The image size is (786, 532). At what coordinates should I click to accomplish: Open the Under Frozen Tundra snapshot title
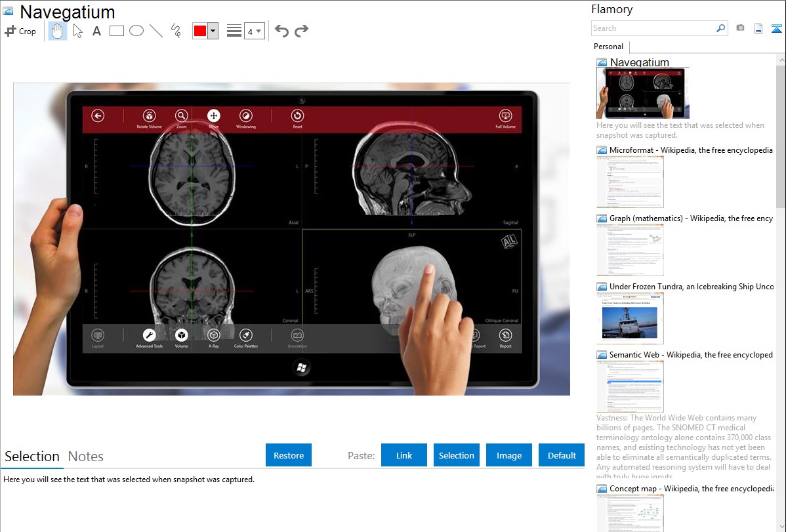pyautogui.click(x=692, y=286)
